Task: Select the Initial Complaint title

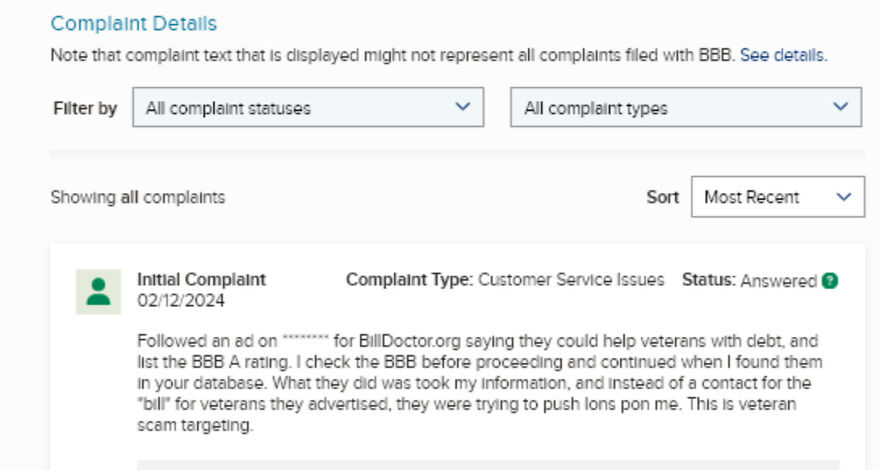Action: 201,280
